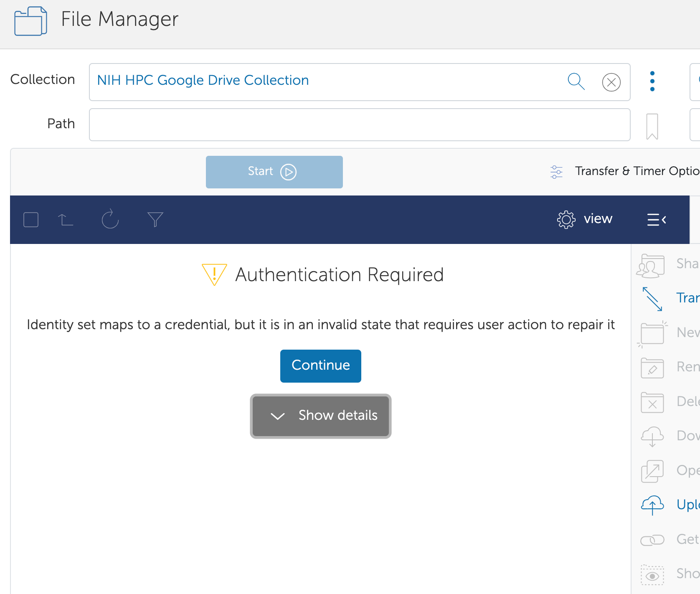Viewport: 700px width, 594px height.
Task: Expand Show details
Action: (320, 416)
